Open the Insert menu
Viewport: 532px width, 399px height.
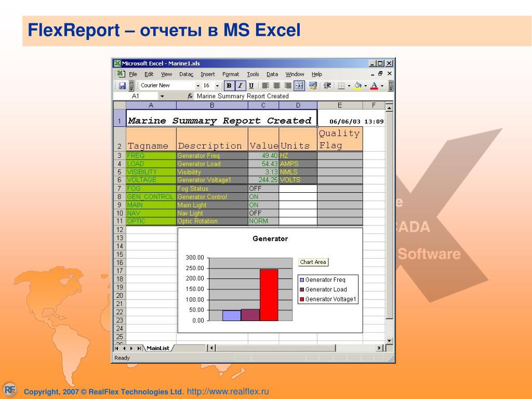[x=208, y=74]
